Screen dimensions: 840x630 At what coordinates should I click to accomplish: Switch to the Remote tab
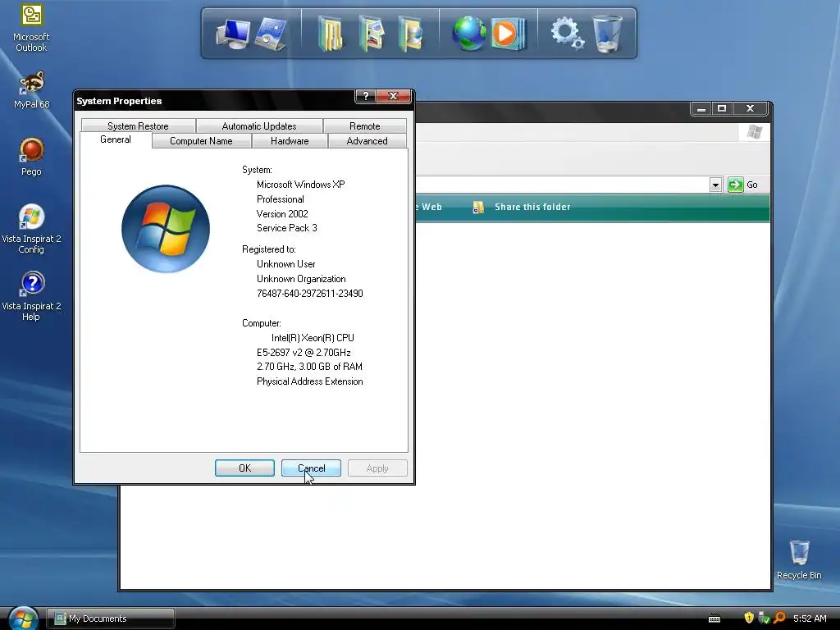(365, 126)
